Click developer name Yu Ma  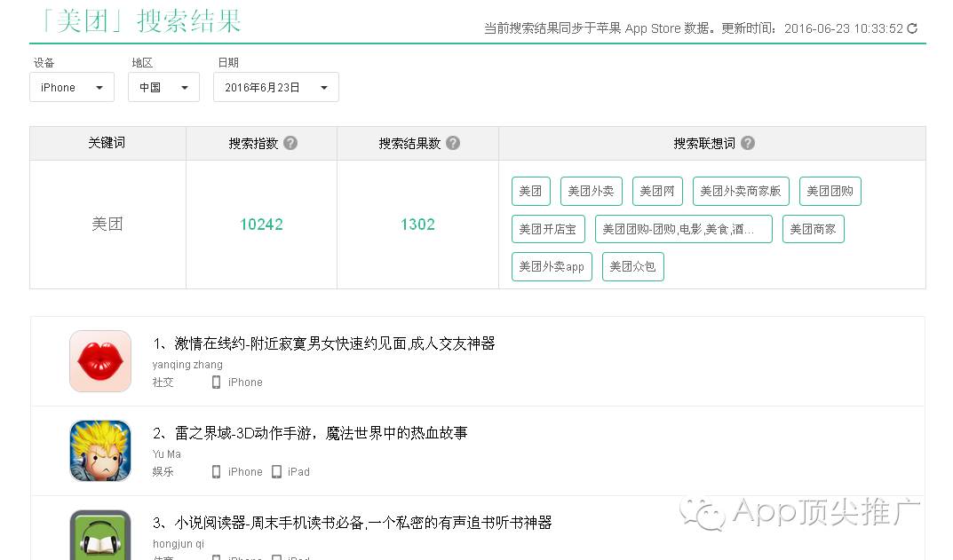coord(167,454)
